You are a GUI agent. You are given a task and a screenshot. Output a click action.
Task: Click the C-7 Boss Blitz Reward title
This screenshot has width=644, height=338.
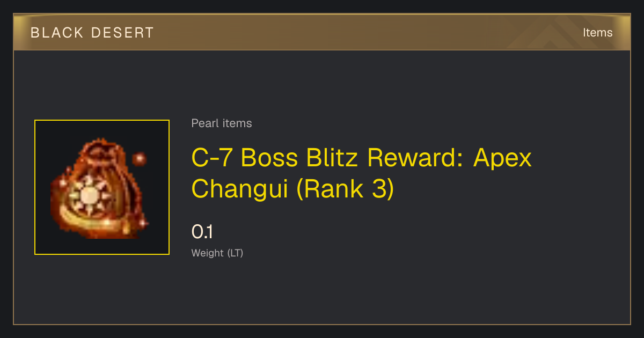pyautogui.click(x=361, y=173)
